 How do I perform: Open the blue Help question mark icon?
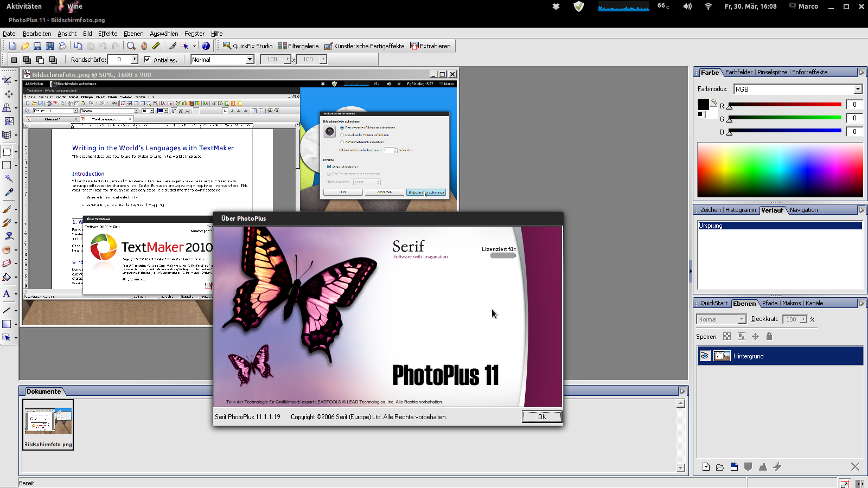(206, 46)
